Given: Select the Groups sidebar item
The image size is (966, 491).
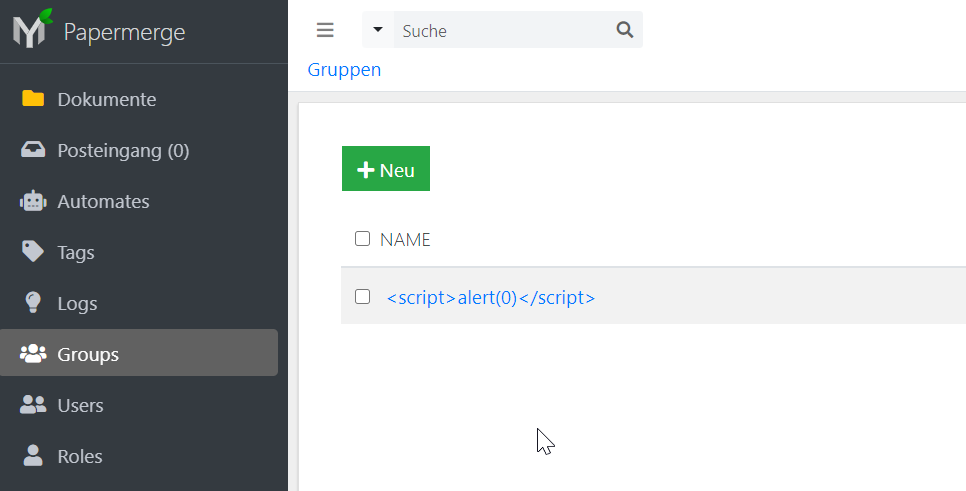Looking at the screenshot, I should [x=139, y=352].
